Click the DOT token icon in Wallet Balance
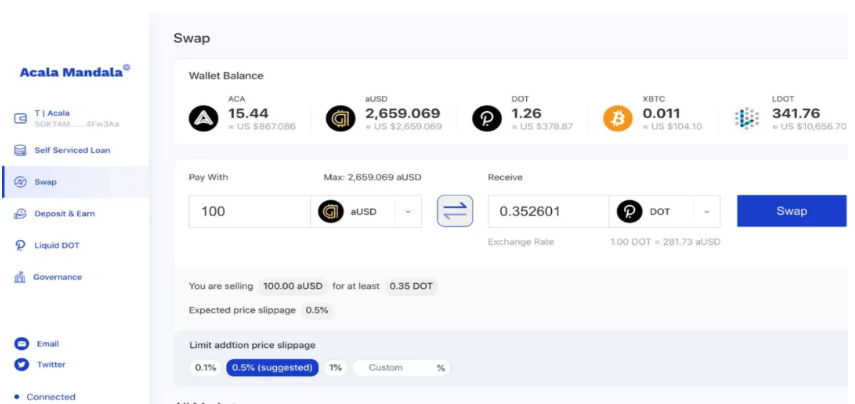855x404 pixels. click(486, 118)
